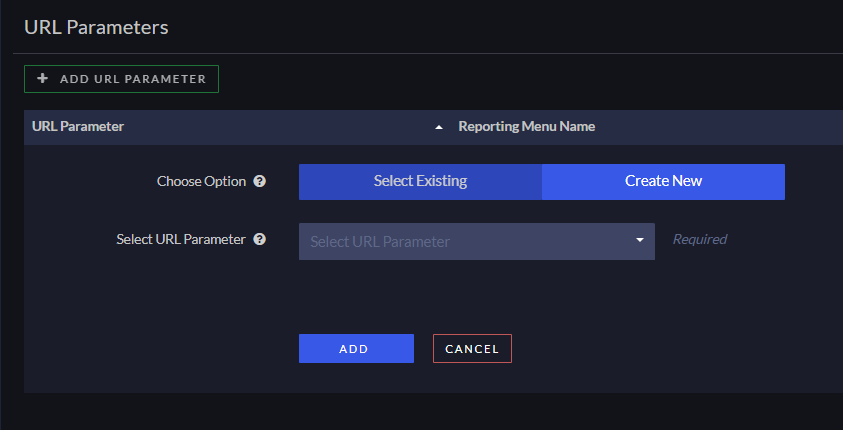Image resolution: width=843 pixels, height=430 pixels.
Task: Sort by the Reporting Menu Name column
Action: click(x=526, y=127)
